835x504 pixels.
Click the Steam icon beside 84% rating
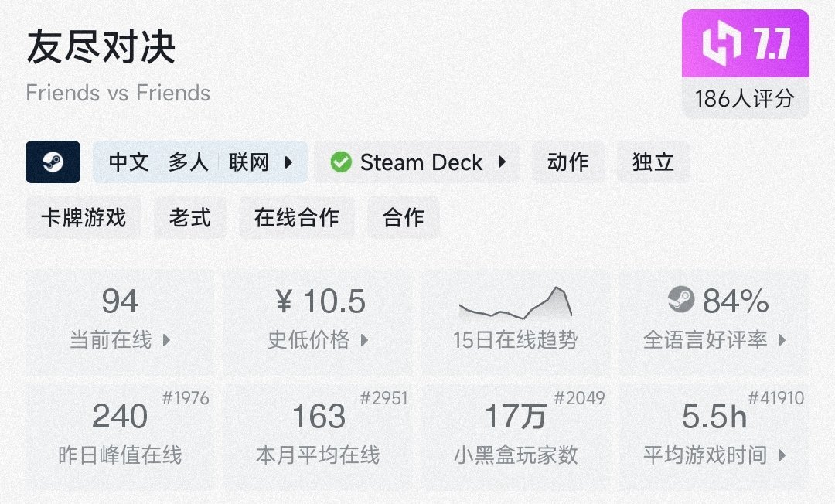tap(680, 300)
